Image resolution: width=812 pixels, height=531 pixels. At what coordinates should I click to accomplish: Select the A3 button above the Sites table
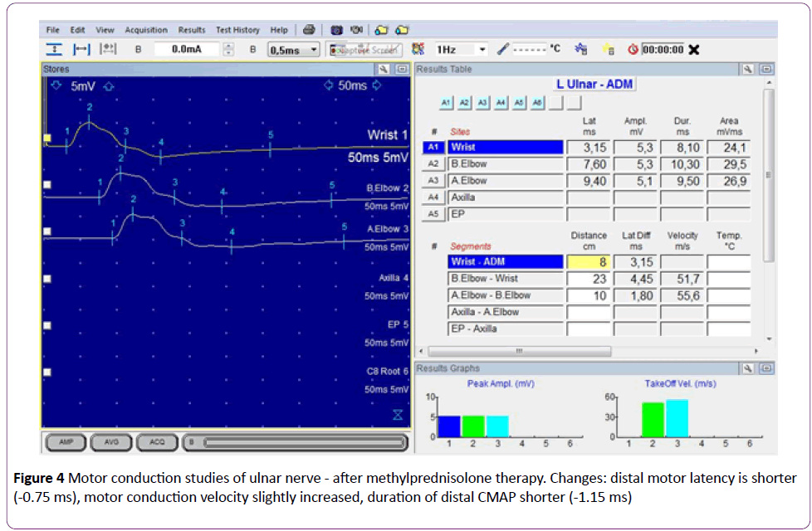[x=482, y=103]
